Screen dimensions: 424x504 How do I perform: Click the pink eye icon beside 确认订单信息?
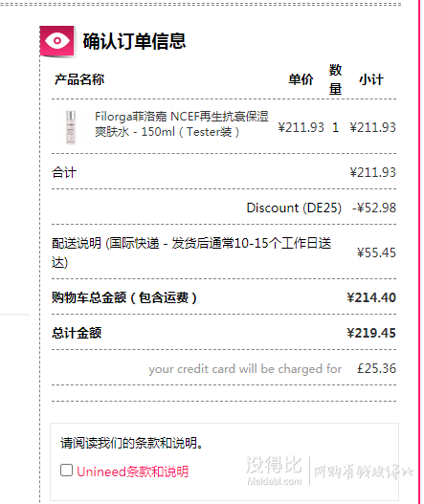click(57, 41)
